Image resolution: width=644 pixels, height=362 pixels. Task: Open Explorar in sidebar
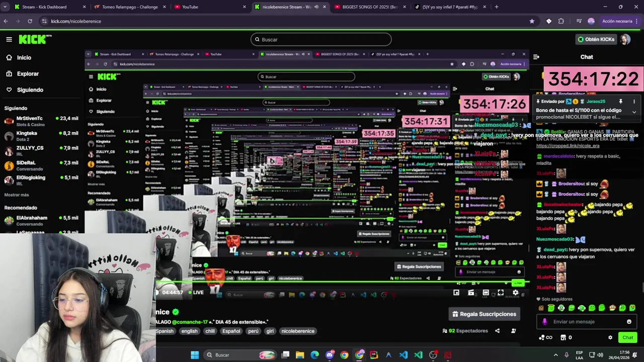23,73
